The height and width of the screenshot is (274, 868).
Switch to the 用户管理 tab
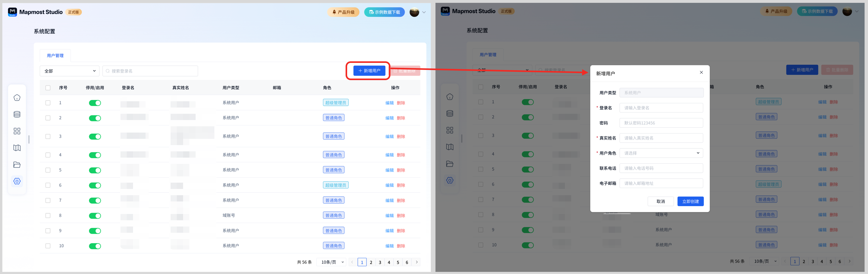click(x=55, y=56)
